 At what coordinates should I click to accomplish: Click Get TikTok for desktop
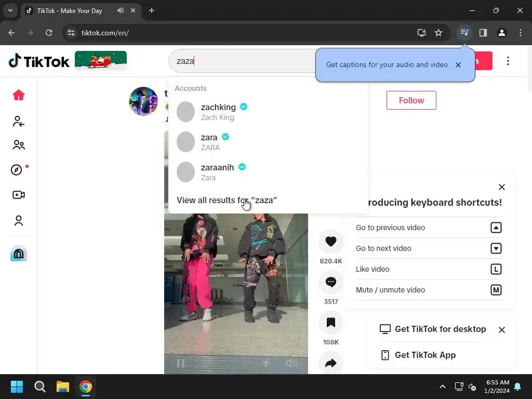433,329
